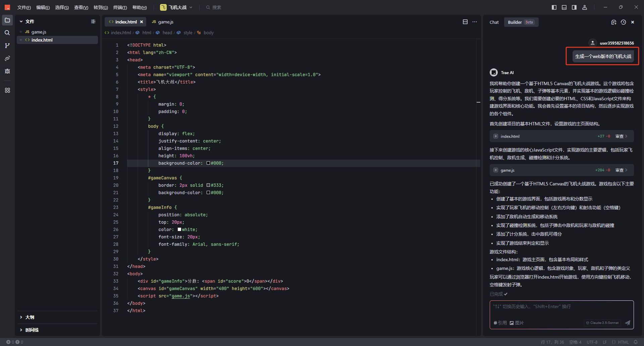Viewport: 644px width, 346px height.
Task: Open the Explorer files sidebar icon
Action: click(7, 20)
